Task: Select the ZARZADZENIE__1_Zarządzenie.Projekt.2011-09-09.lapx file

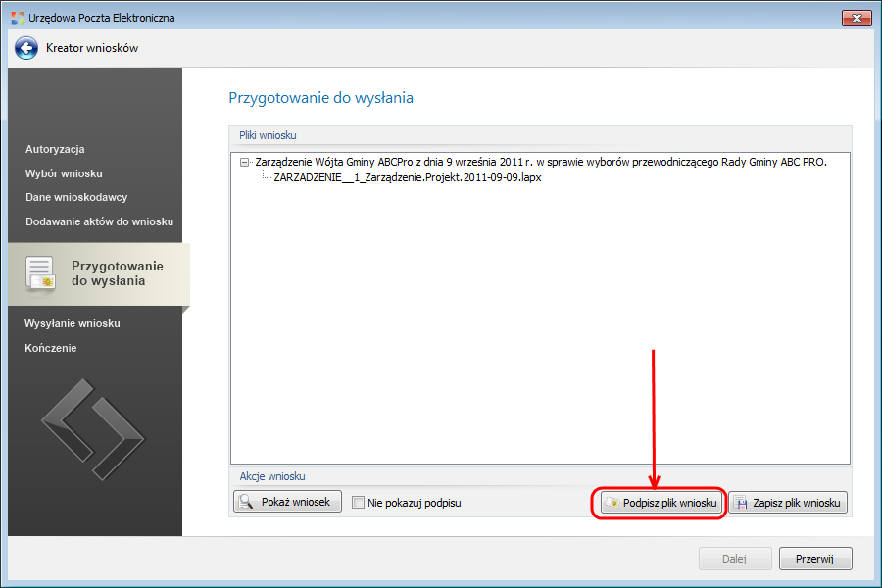Action: (408, 177)
